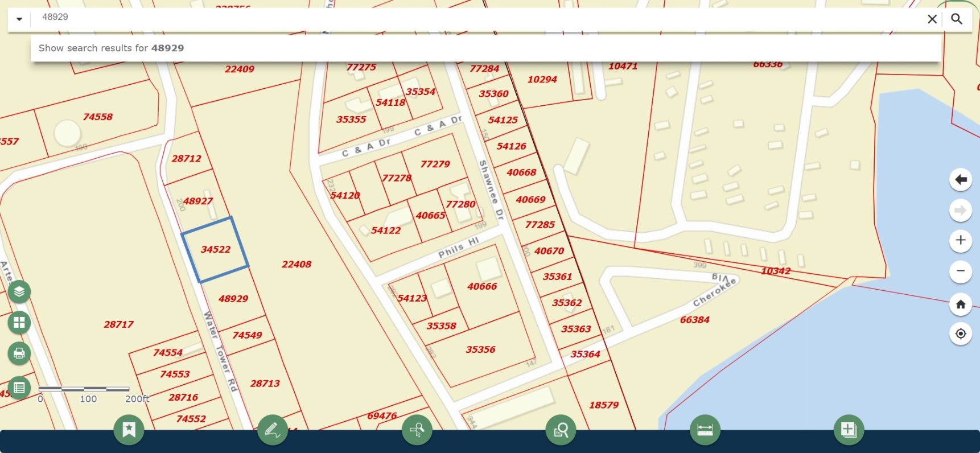This screenshot has width=980, height=453.
Task: Open the Query search tool
Action: click(561, 430)
